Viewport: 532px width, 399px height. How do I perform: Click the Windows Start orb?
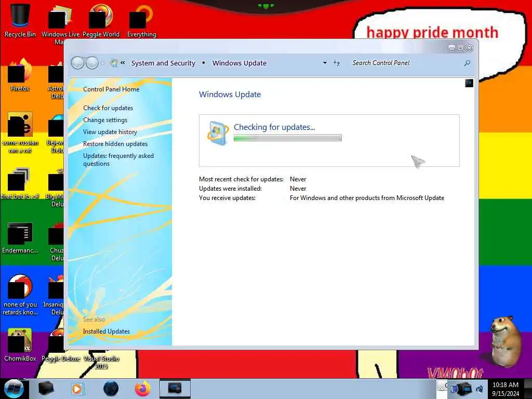(14, 389)
